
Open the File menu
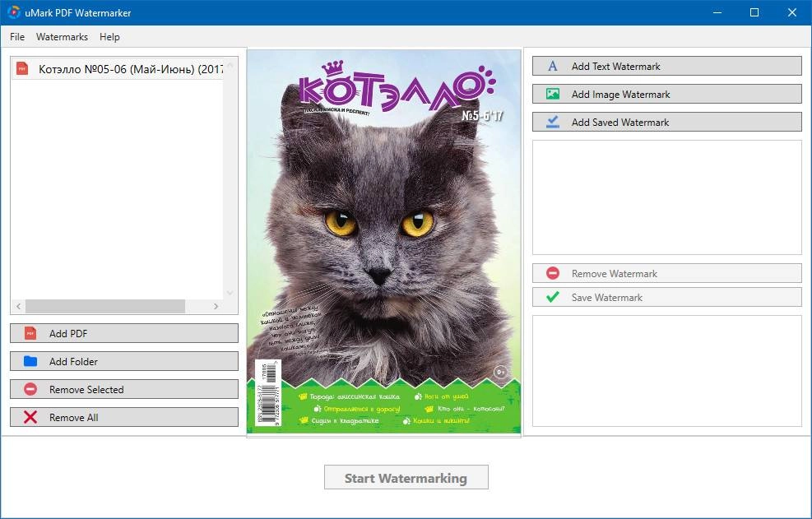[17, 37]
